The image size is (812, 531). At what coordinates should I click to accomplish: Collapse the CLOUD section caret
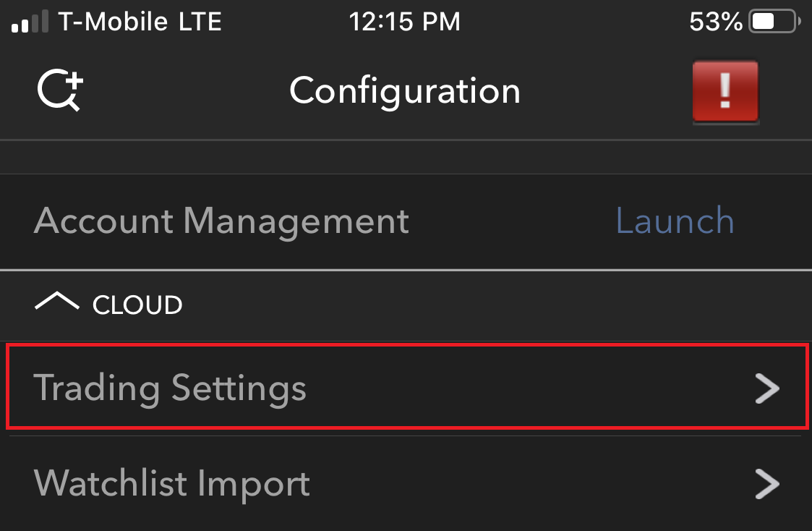57,301
